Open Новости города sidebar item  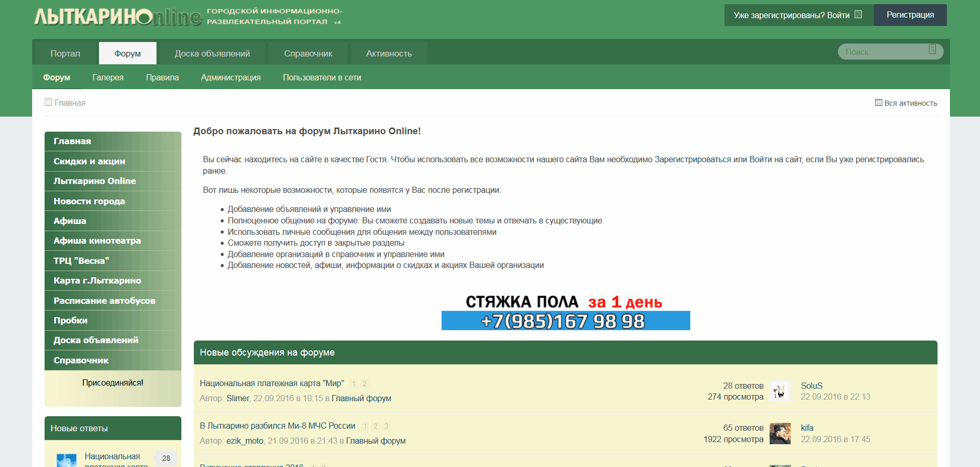[x=113, y=201]
